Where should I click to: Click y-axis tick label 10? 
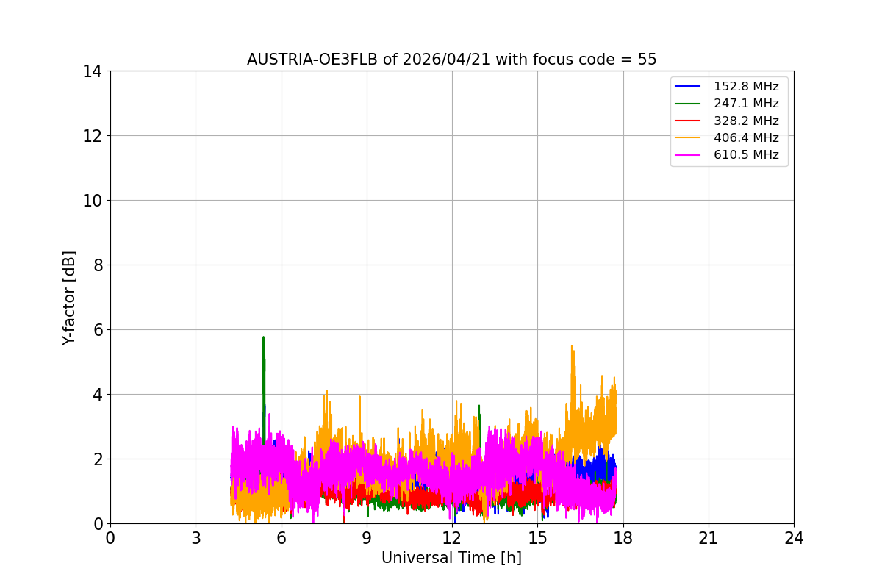pos(92,201)
